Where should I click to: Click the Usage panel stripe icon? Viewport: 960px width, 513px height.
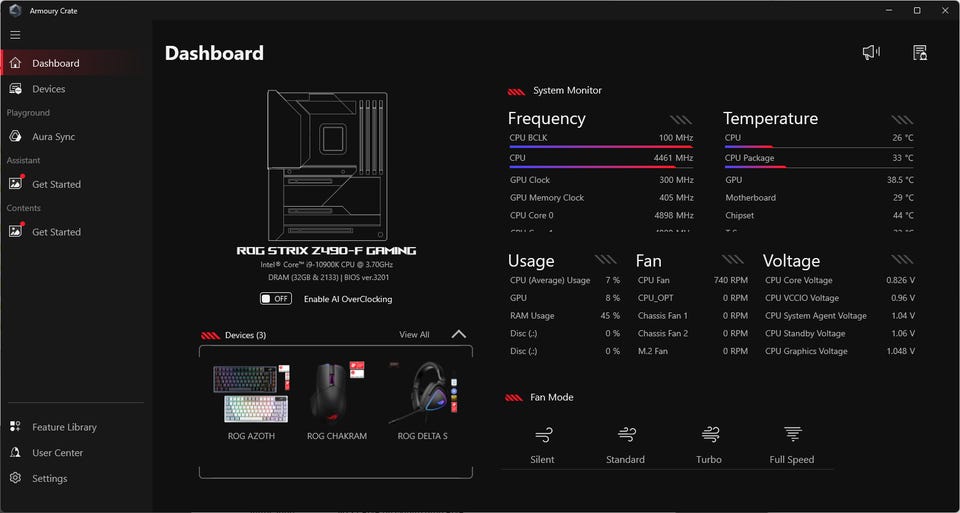coord(607,260)
